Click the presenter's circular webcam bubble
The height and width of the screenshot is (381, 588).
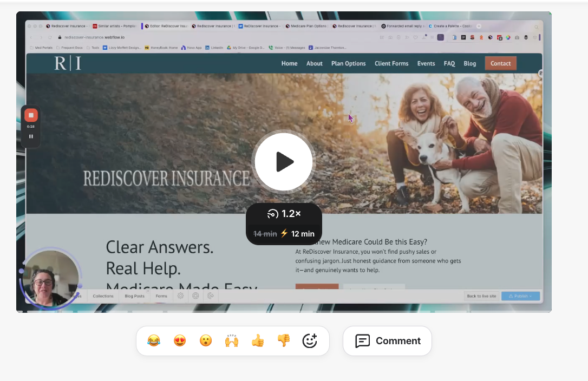point(50,278)
